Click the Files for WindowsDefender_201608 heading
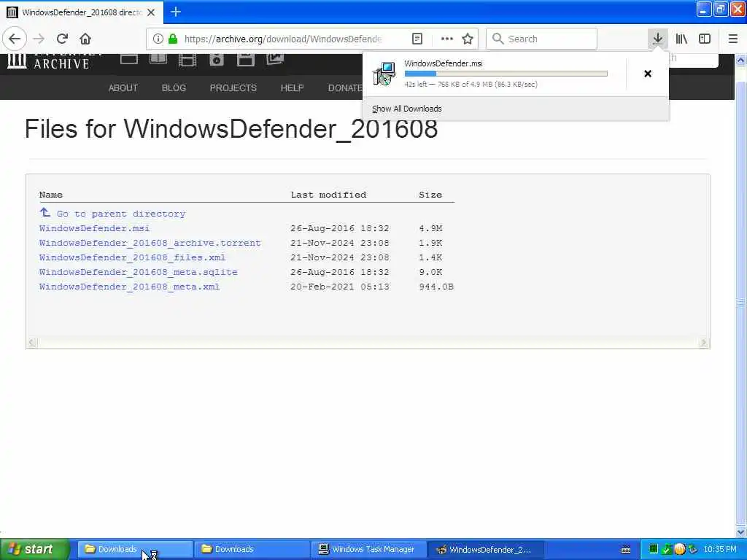The height and width of the screenshot is (560, 747). pos(231,128)
